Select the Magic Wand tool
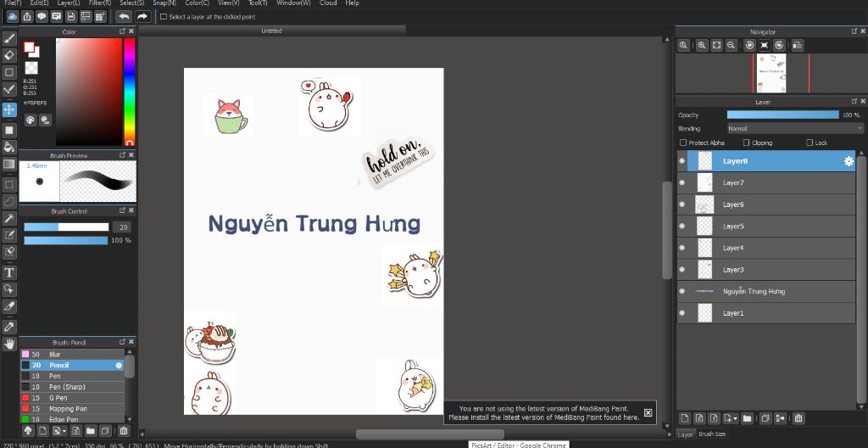 (8, 218)
